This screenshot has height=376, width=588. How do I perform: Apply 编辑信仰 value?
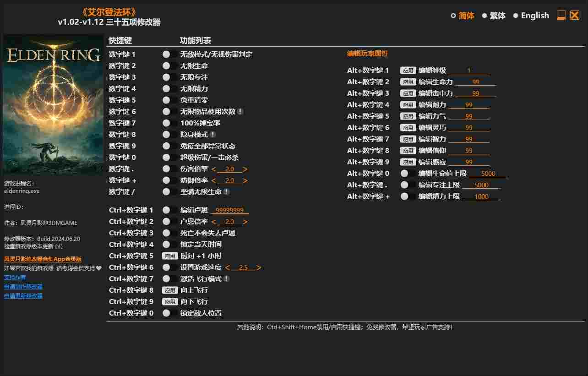408,151
